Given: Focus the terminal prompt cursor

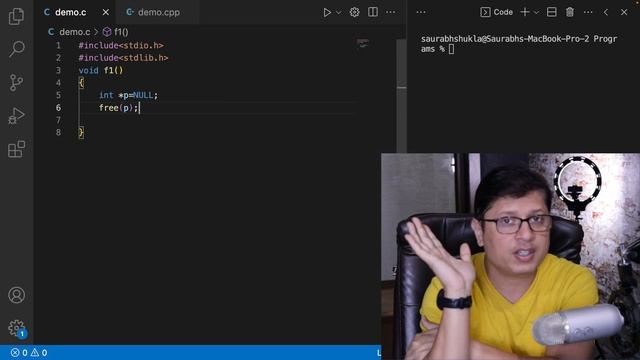Looking at the screenshot, I should coord(451,49).
